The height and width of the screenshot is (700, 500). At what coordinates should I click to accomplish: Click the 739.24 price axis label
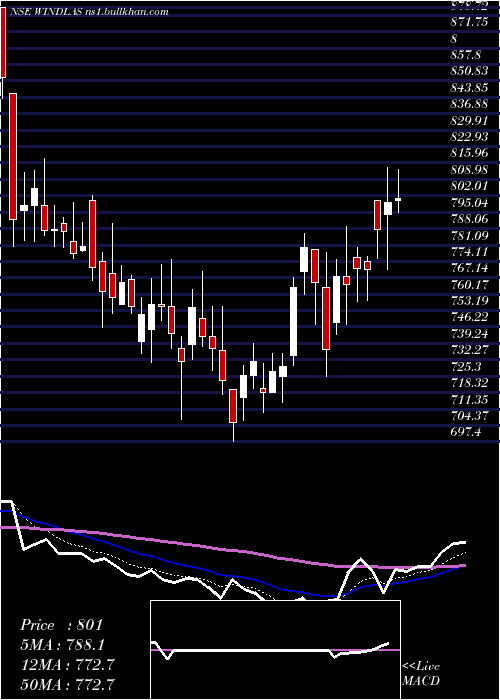coord(469,334)
